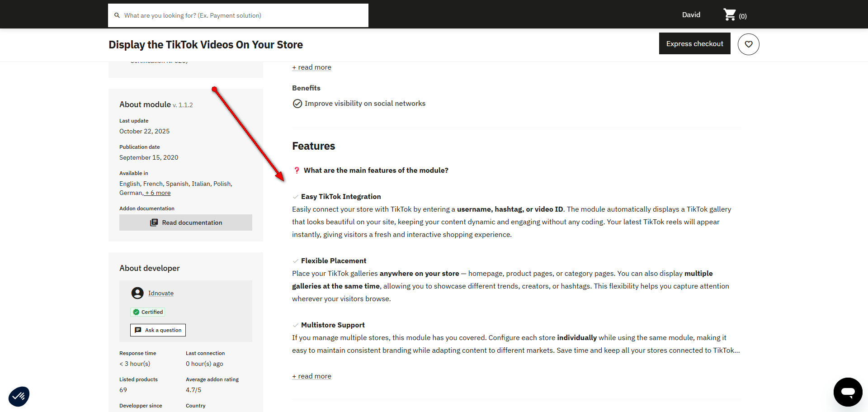Add module to wishlist heart icon
868x412 pixels.
749,44
